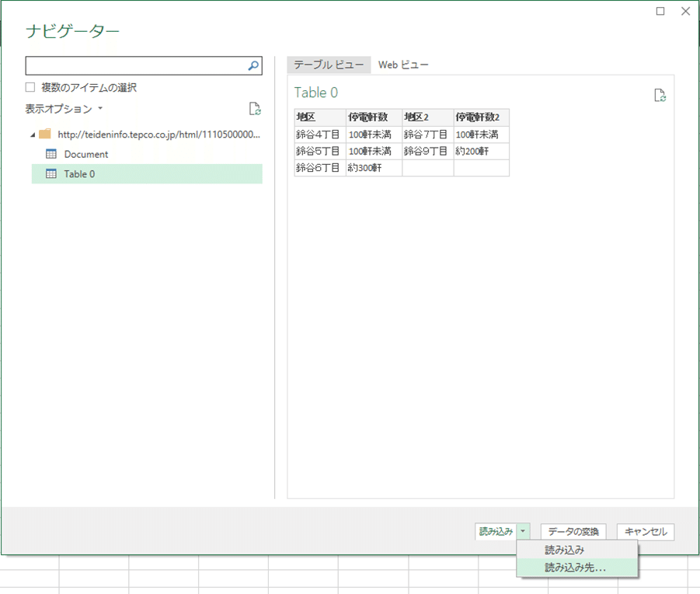Screen dimensions: 700x594
Task: Enable the 複数のアイテムの選択 checkbox
Action: pos(30,87)
